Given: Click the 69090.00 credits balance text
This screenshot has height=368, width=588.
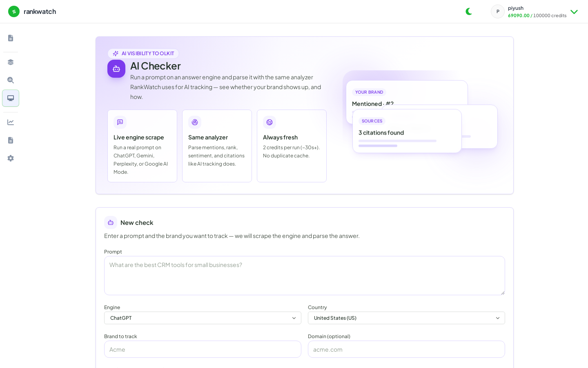Looking at the screenshot, I should coord(519,16).
